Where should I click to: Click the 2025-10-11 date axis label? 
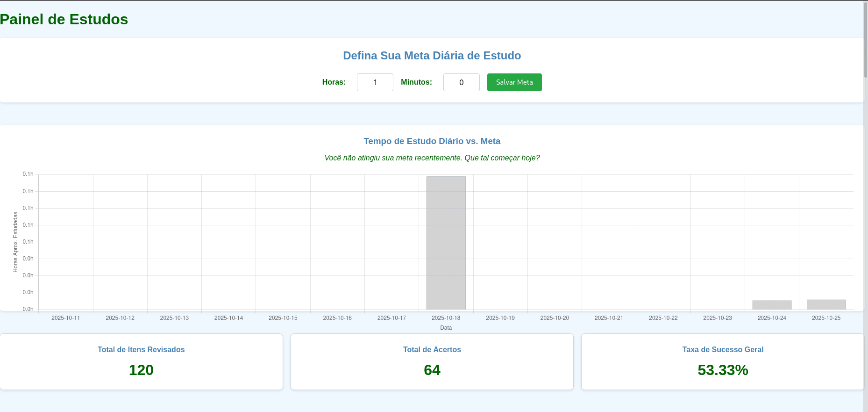(x=65, y=318)
